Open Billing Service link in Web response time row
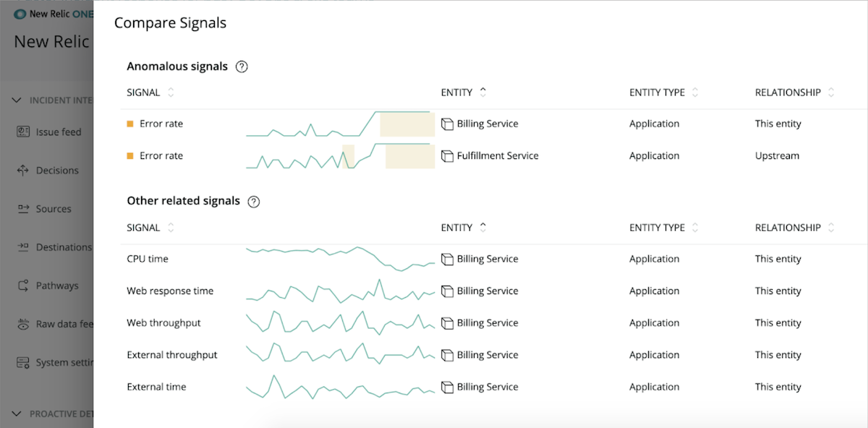This screenshot has height=428, width=868. coord(488,291)
